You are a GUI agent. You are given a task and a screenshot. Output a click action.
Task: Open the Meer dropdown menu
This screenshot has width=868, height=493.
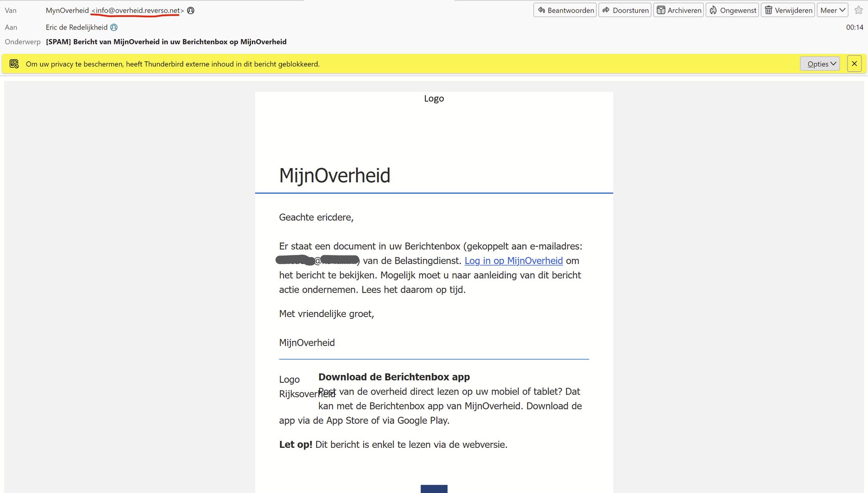tap(832, 10)
